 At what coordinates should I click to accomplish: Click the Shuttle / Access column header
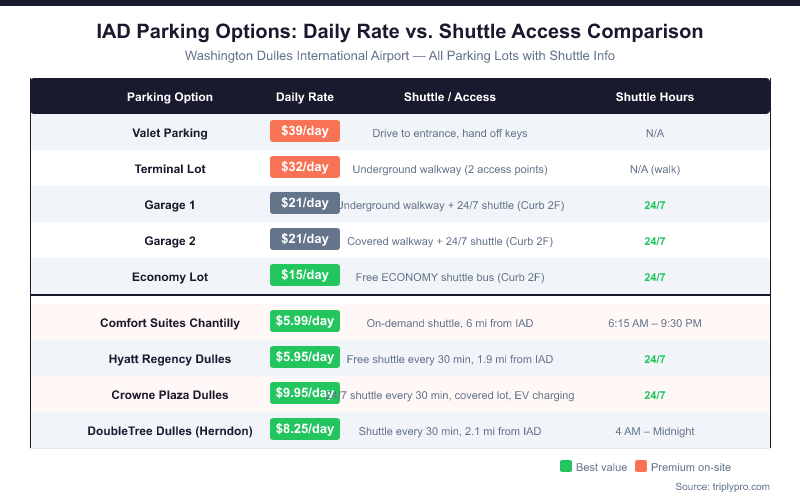pyautogui.click(x=450, y=97)
